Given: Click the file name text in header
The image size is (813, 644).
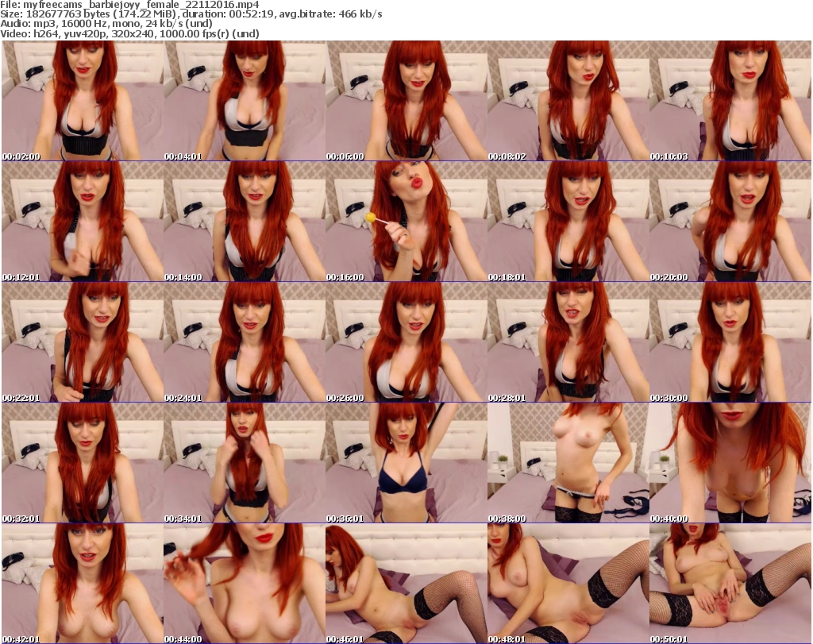Looking at the screenshot, I should 131,5.
